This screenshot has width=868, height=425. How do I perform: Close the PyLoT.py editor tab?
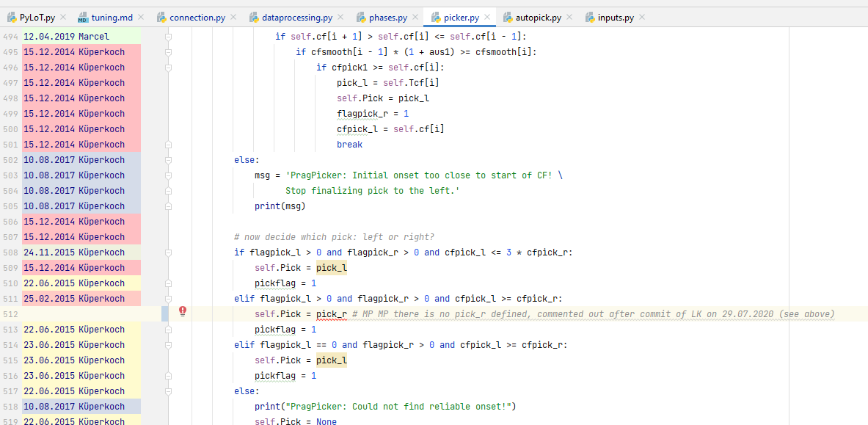pyautogui.click(x=62, y=18)
